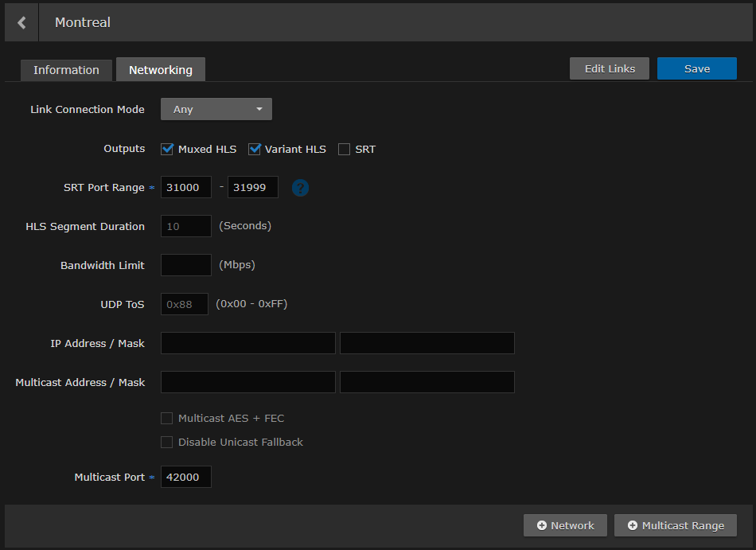
Task: Toggle Multicast AES + FEC option
Action: click(x=167, y=418)
